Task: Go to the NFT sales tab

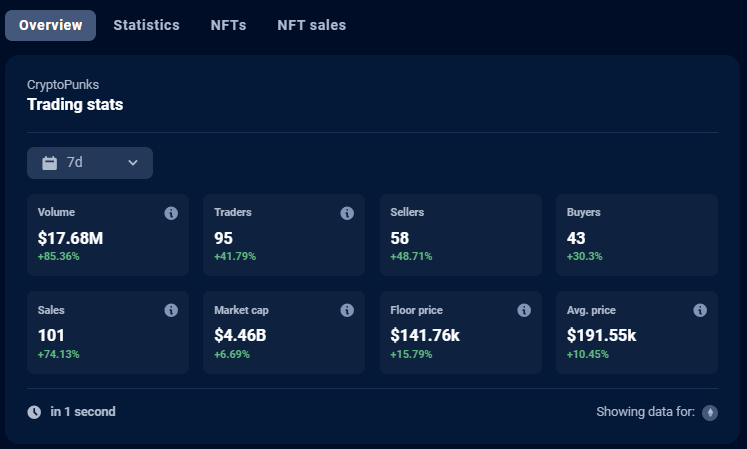Action: tap(311, 25)
